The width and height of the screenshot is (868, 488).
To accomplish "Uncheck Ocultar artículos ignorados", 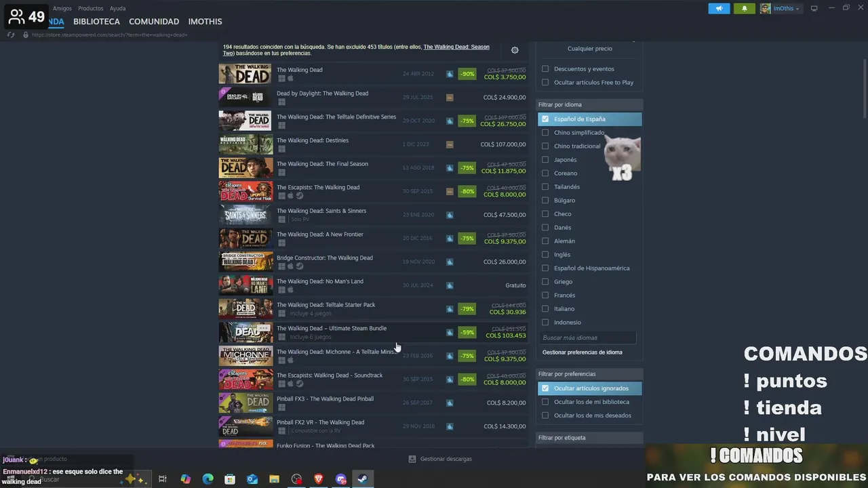I will tap(545, 388).
